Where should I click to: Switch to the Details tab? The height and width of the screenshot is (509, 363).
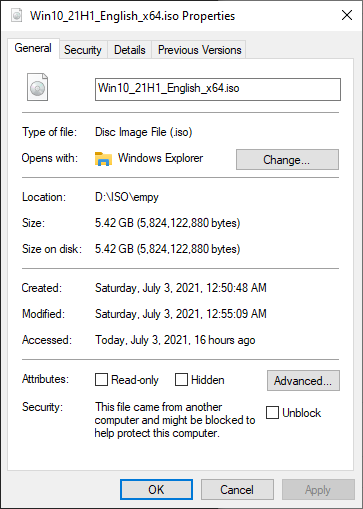click(x=130, y=50)
